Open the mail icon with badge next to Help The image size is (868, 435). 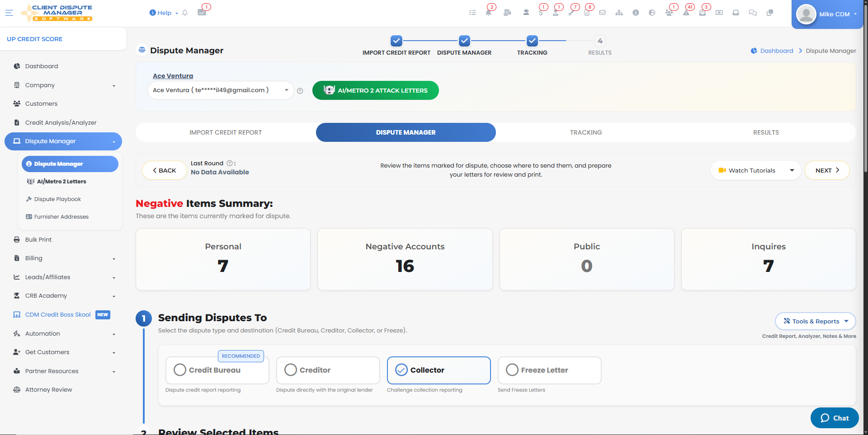(202, 13)
